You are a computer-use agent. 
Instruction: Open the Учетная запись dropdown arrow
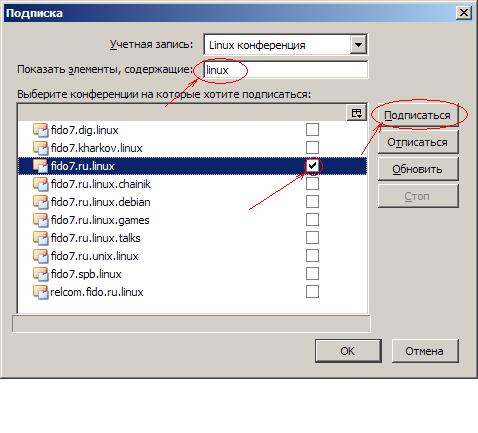pos(358,45)
